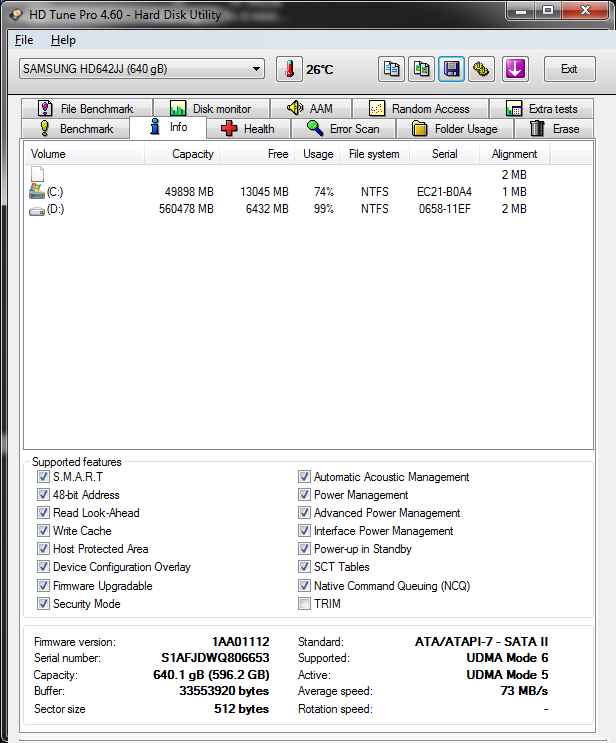Click the HD Tune app icon in title bar
Viewport: 616px width, 743px height.
point(17,14)
